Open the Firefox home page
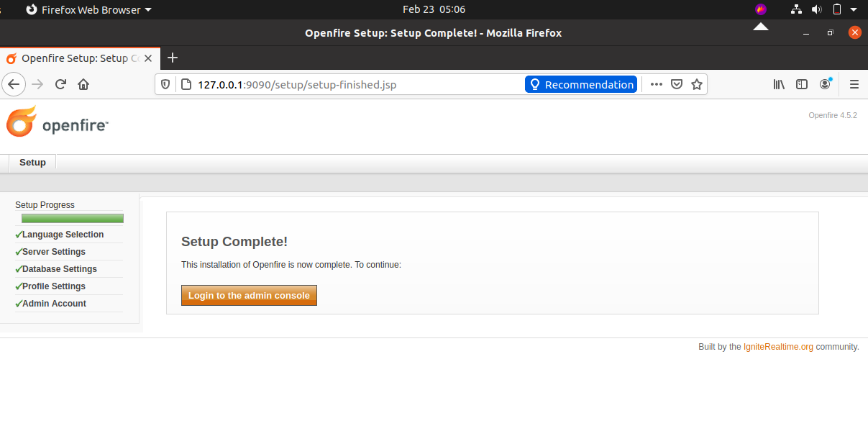 point(83,84)
